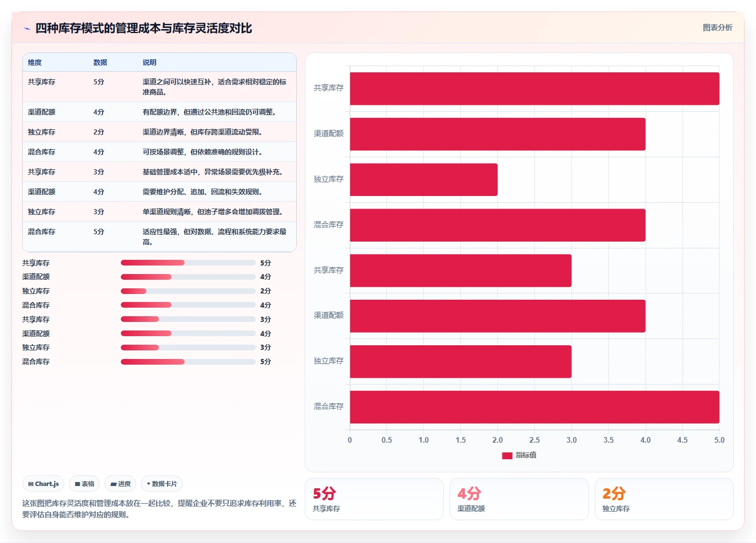Click the small icon before the page title
This screenshot has width=756, height=543.
27,28
